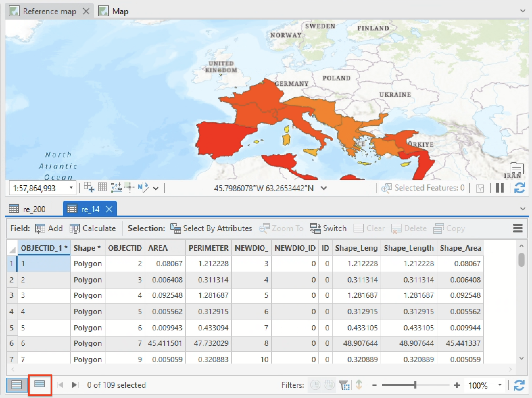Image resolution: width=532 pixels, height=398 pixels.
Task: Toggle show all records view
Action: 17,385
